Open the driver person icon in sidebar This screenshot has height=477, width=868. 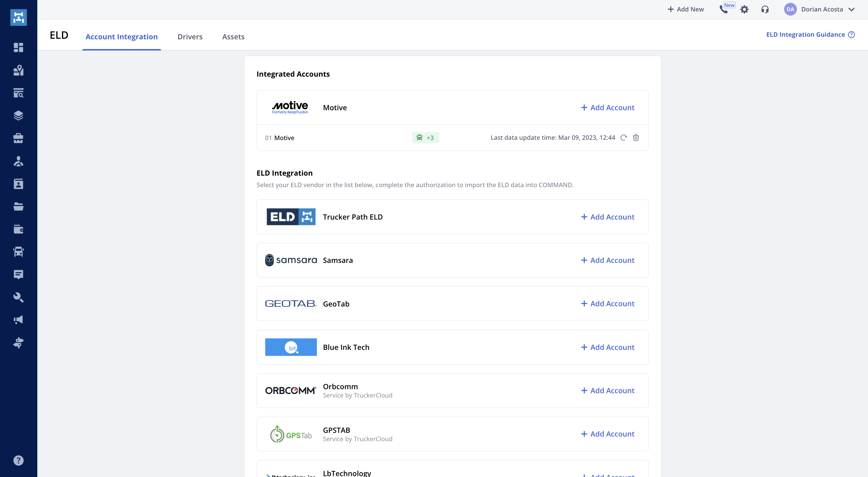pos(19,161)
